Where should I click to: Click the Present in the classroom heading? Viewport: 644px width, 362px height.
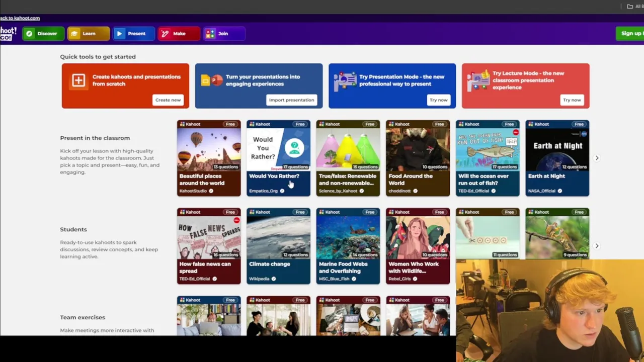95,138
